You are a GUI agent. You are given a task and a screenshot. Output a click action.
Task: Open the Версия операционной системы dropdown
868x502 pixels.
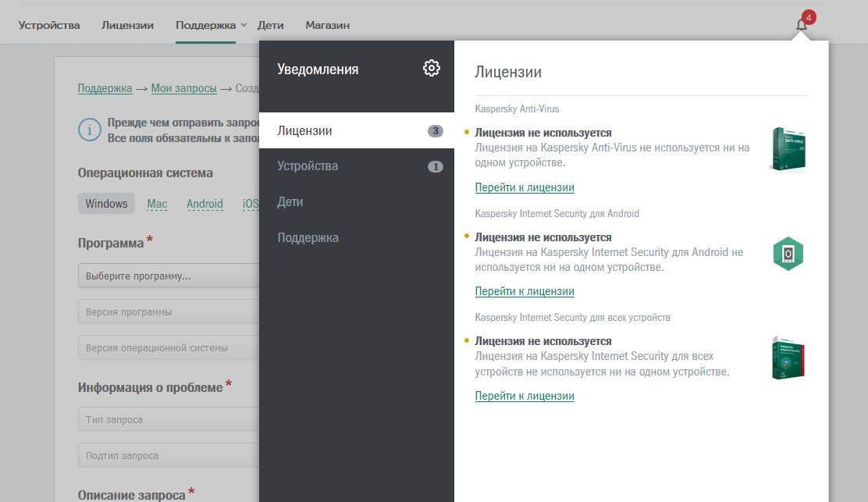coord(169,347)
